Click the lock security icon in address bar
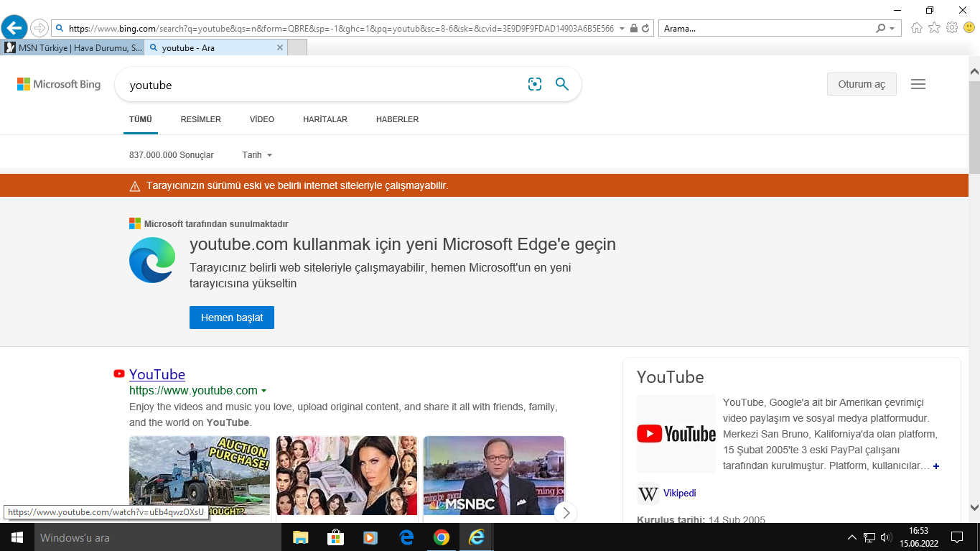Image resolution: width=980 pixels, height=551 pixels. tap(633, 29)
